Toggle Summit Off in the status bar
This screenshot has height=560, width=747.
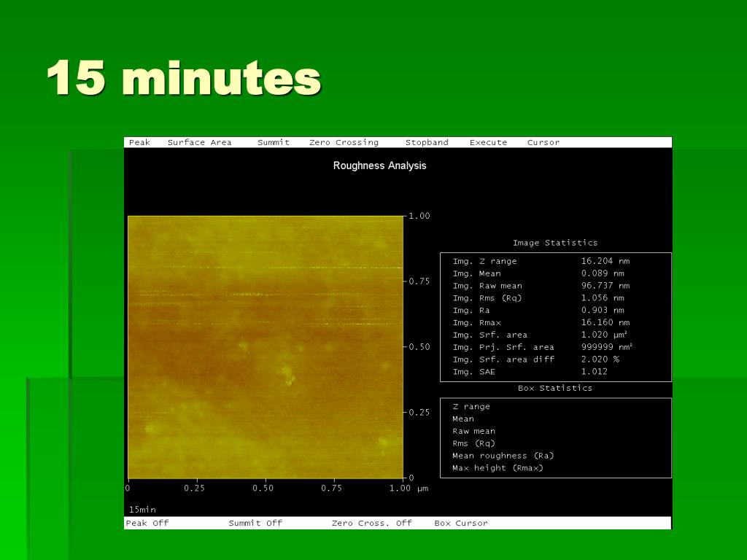click(255, 523)
